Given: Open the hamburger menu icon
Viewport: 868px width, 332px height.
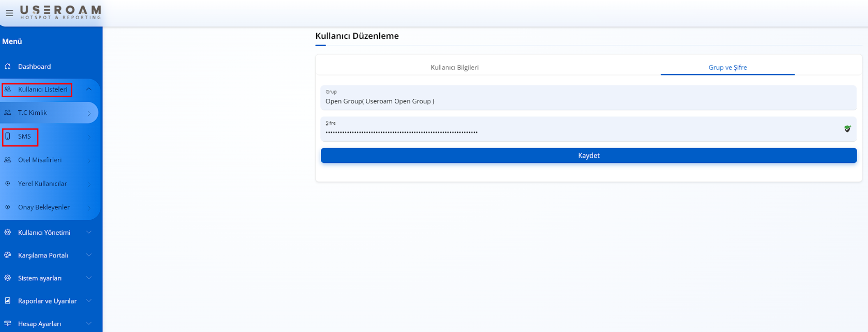Looking at the screenshot, I should click(x=9, y=13).
